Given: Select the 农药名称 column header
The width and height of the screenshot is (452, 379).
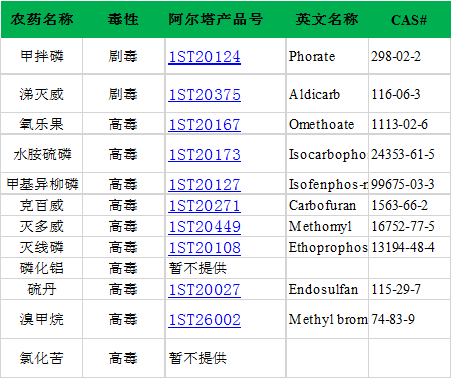Looking at the screenshot, I should [x=42, y=19].
